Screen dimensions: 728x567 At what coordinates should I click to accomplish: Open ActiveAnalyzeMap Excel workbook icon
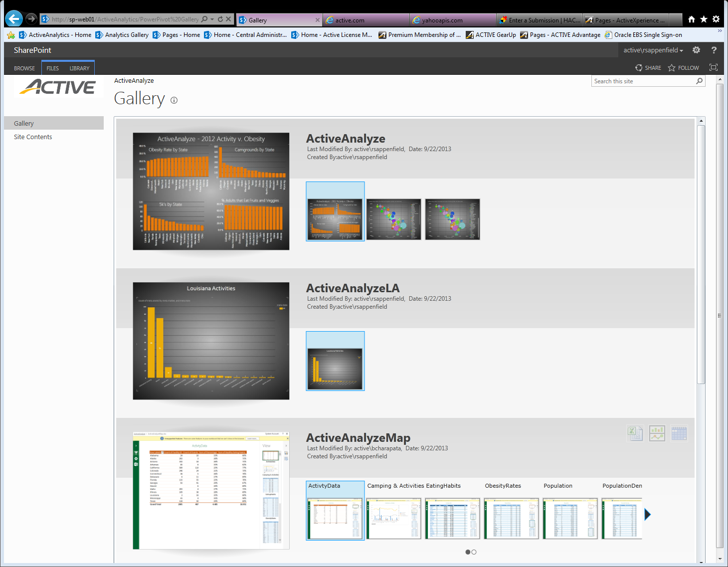pyautogui.click(x=635, y=433)
